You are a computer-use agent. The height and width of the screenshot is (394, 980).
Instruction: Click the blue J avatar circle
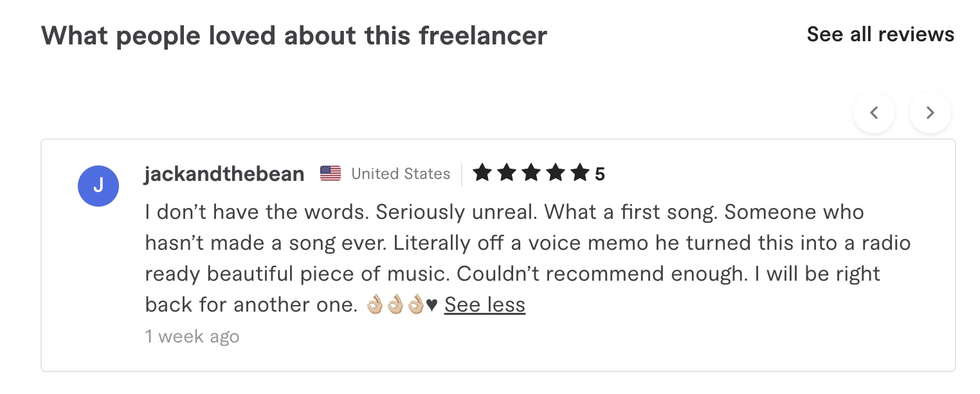[98, 186]
